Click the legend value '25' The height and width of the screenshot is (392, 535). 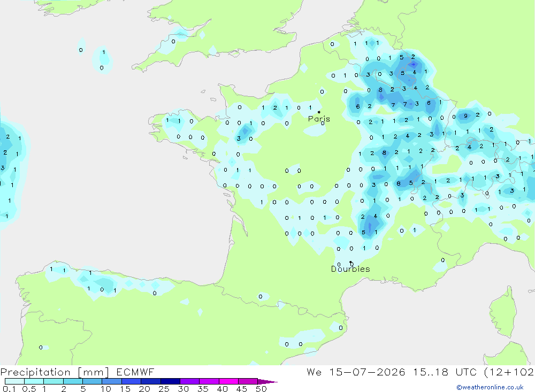(x=164, y=389)
